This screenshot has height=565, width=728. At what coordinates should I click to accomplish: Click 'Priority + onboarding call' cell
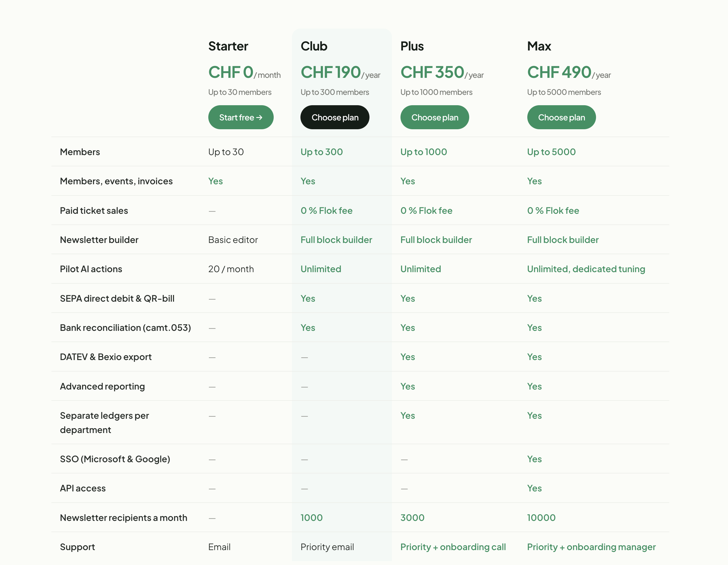453,547
